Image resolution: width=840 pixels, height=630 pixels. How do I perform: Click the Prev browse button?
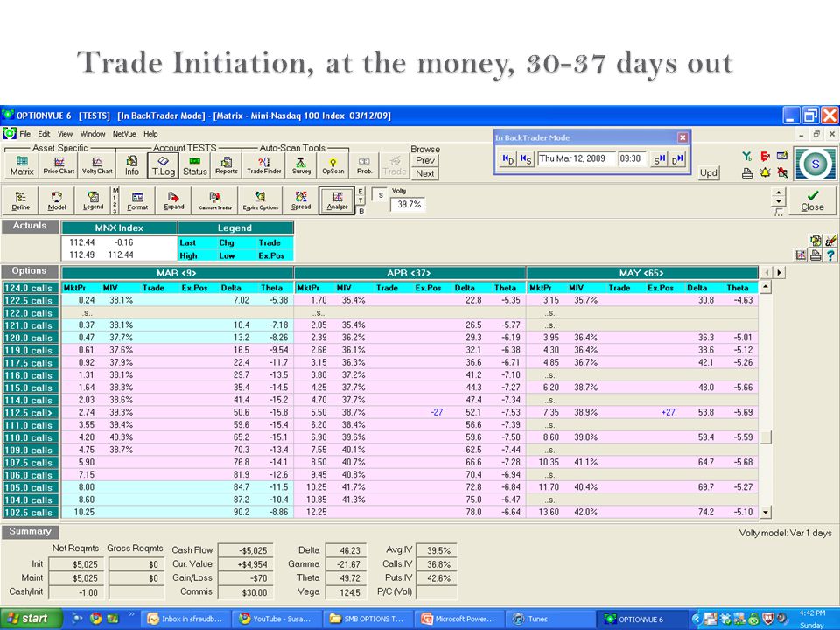[x=425, y=160]
